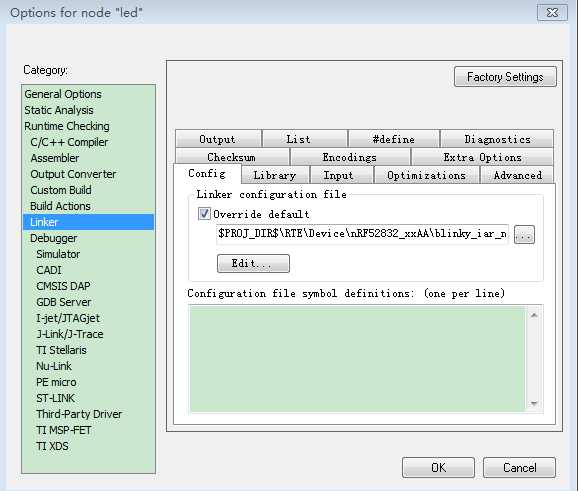
Task: Click the browse button for linker file
Action: coord(524,234)
